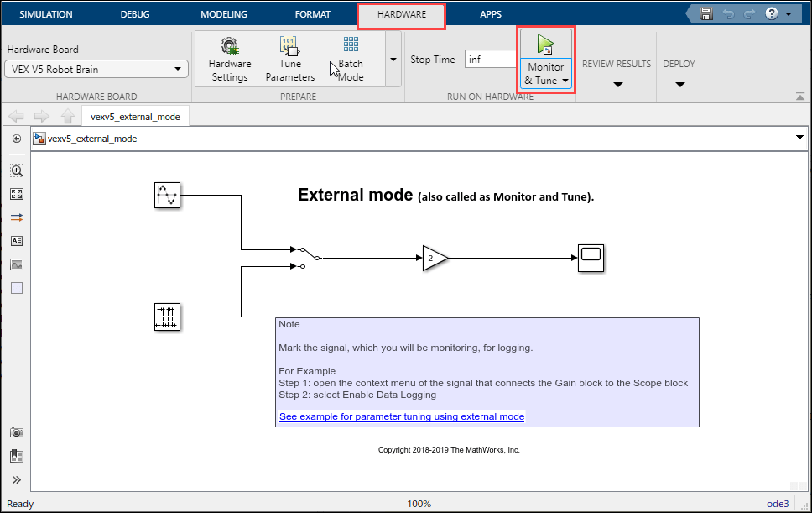Viewport: 812px width, 513px height.
Task: Expand the Deploy section
Action: [679, 84]
